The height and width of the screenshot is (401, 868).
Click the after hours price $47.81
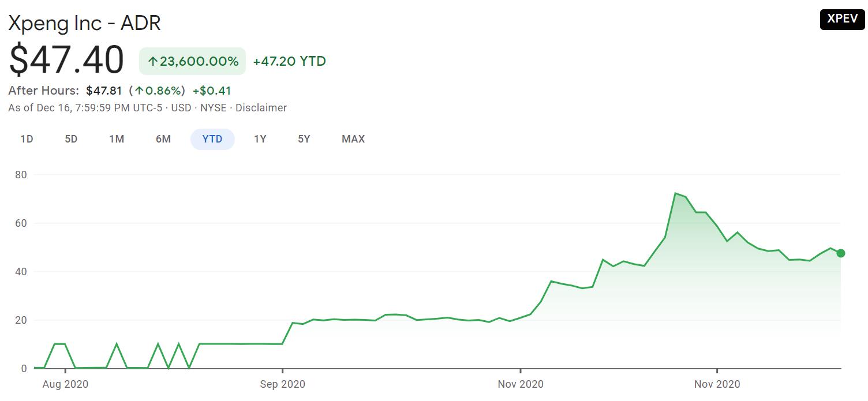104,91
